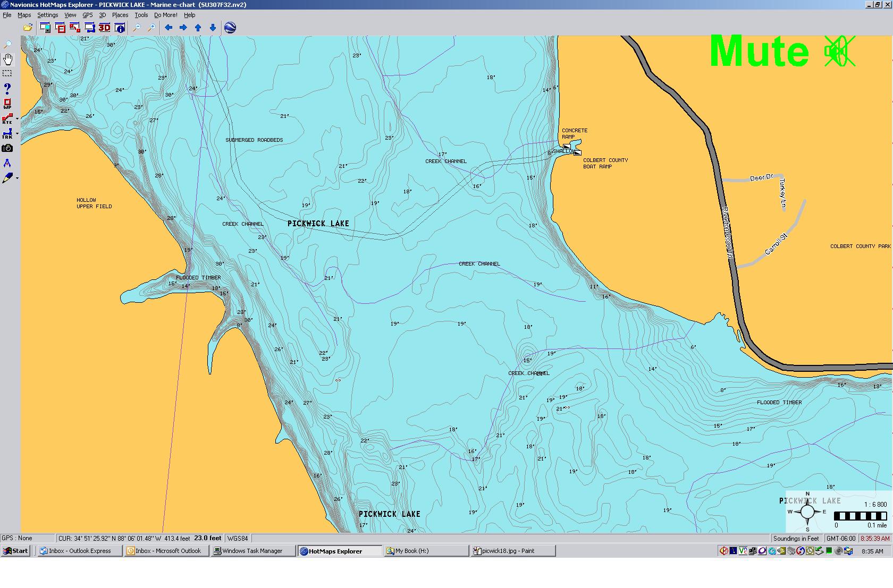Expand the TRK track tool dropdown arrow
The image size is (893, 588).
click(18, 134)
